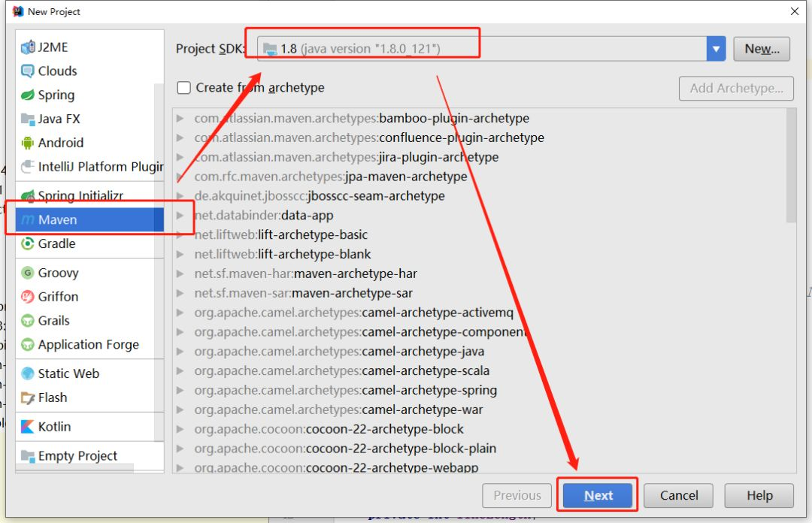The height and width of the screenshot is (523, 812).
Task: Select Kotlin label in project types
Action: pyautogui.click(x=54, y=427)
